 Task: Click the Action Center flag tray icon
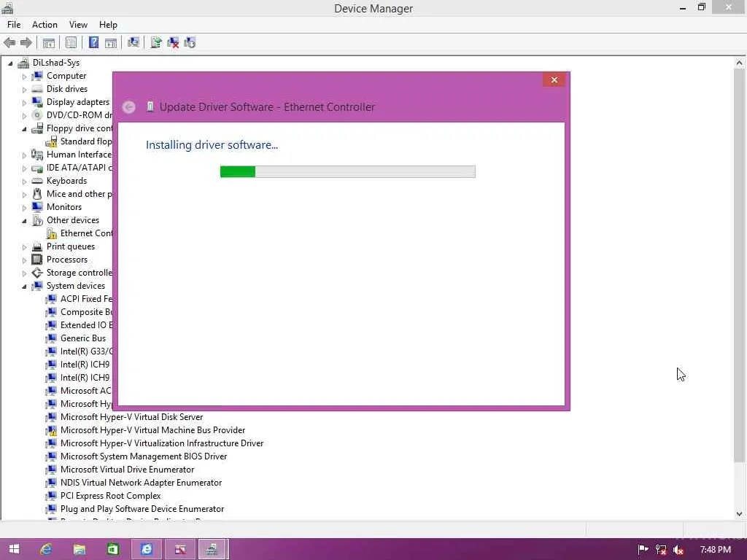[643, 550]
